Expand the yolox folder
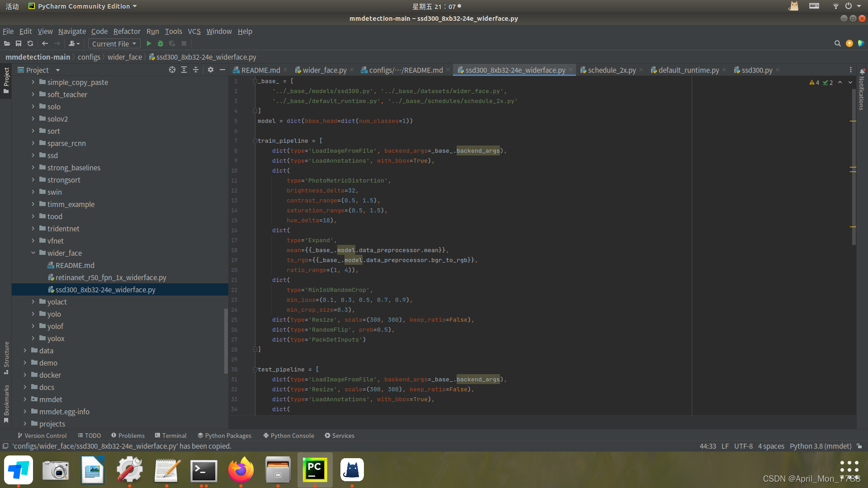This screenshot has height=488, width=868. coord(33,338)
